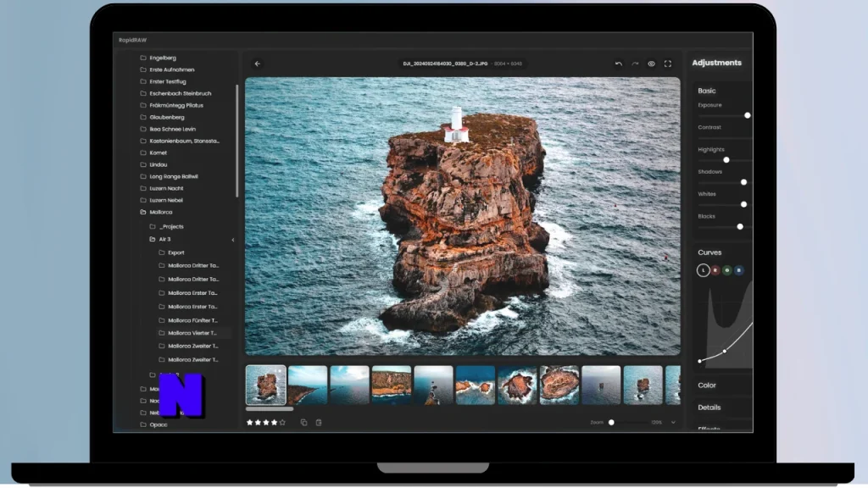Click the folder icon beside Komet
868x488 pixels.
[x=143, y=152]
